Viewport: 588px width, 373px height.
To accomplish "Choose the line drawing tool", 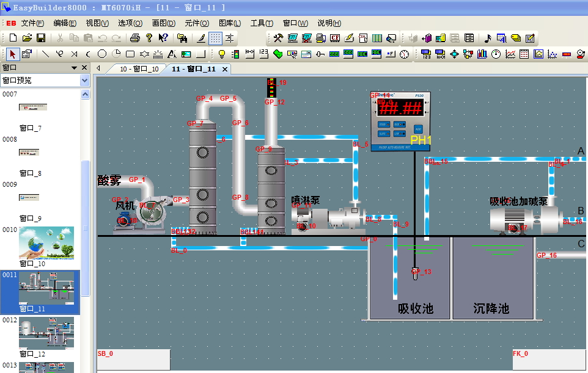I will click(45, 54).
